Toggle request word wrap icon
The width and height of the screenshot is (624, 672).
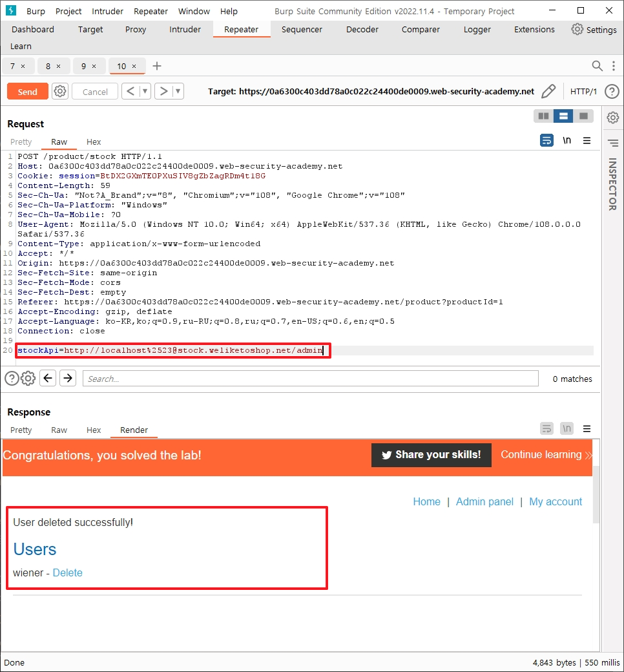[546, 141]
